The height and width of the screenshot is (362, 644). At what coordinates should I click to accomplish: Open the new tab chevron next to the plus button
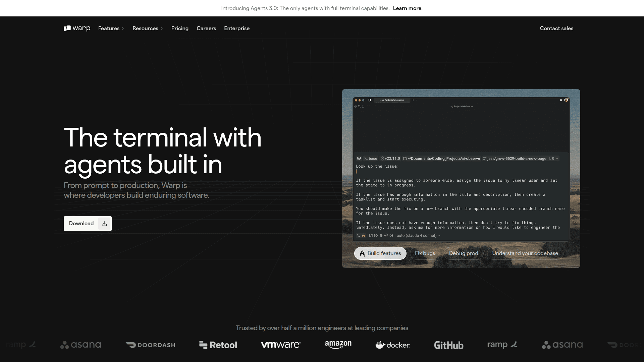[x=417, y=100]
